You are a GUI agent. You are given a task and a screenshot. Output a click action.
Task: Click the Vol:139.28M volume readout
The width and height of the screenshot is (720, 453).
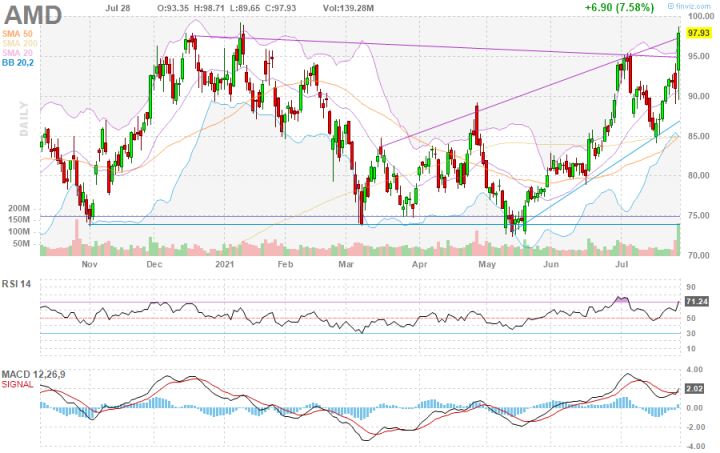pyautogui.click(x=348, y=8)
